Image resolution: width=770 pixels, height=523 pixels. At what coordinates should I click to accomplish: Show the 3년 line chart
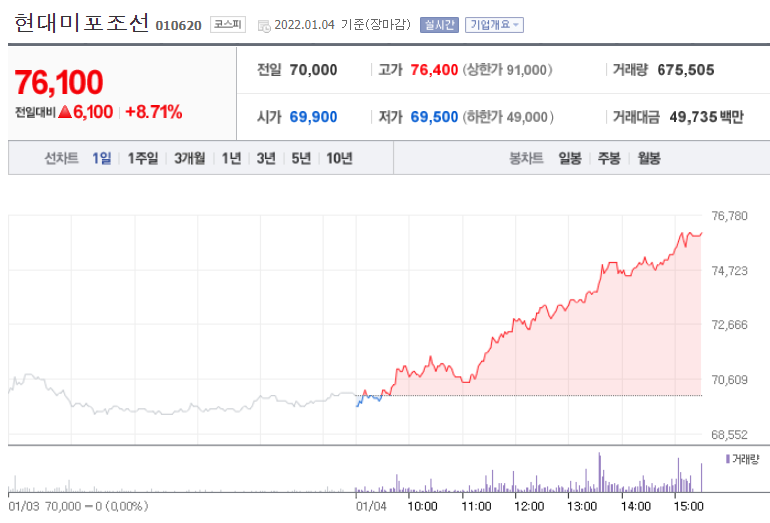click(266, 158)
